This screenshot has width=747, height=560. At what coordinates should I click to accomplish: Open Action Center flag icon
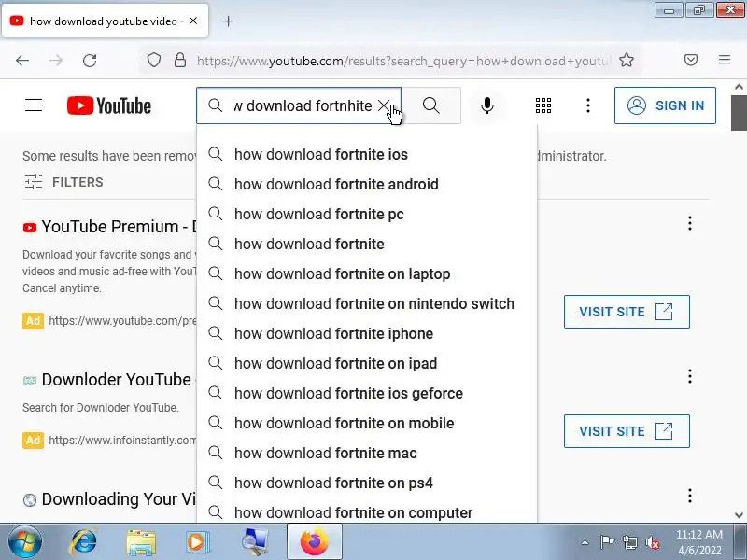(x=607, y=542)
